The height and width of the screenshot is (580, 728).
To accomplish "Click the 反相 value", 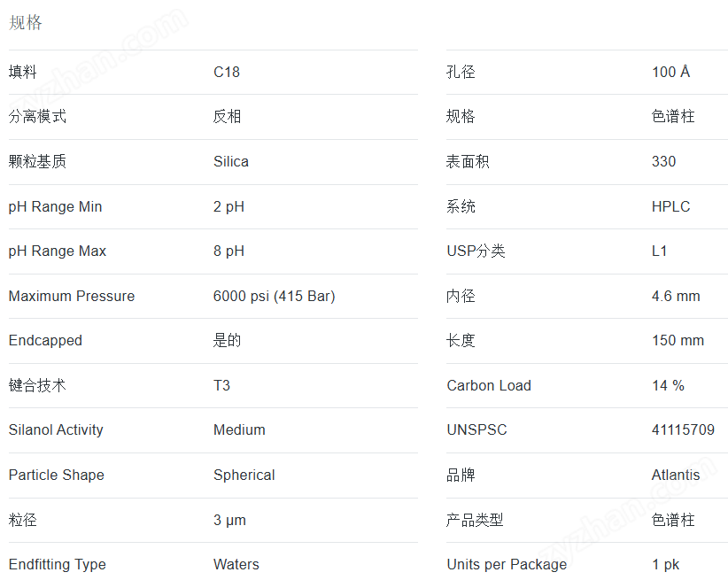I will point(227,116).
